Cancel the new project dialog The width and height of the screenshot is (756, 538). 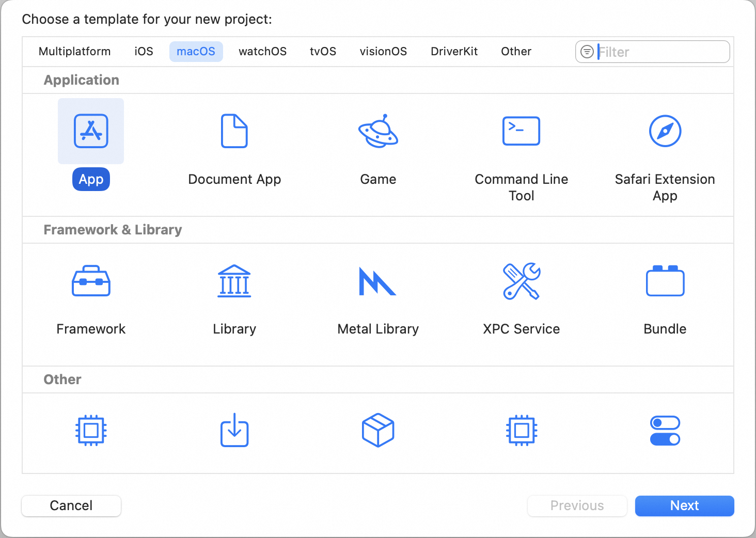(71, 506)
